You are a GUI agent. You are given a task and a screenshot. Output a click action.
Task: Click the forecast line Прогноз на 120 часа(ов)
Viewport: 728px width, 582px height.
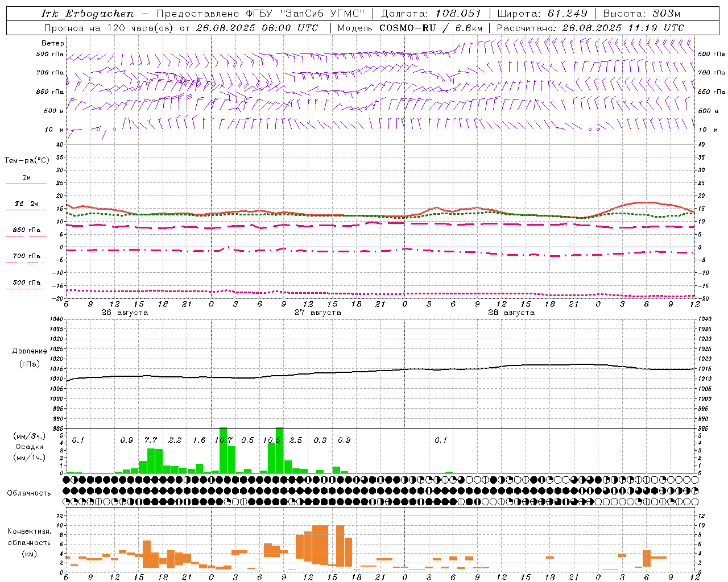click(x=109, y=28)
